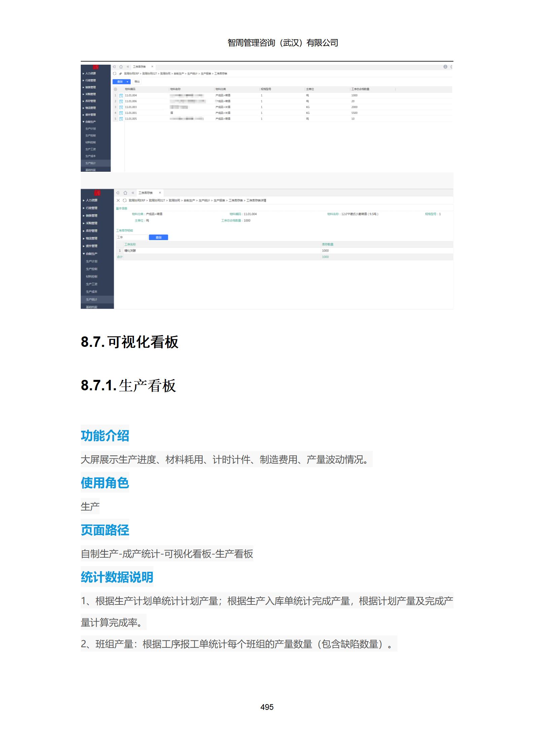
Task: Expand 库存管理 in the list-view sidebar
Action: [90, 101]
